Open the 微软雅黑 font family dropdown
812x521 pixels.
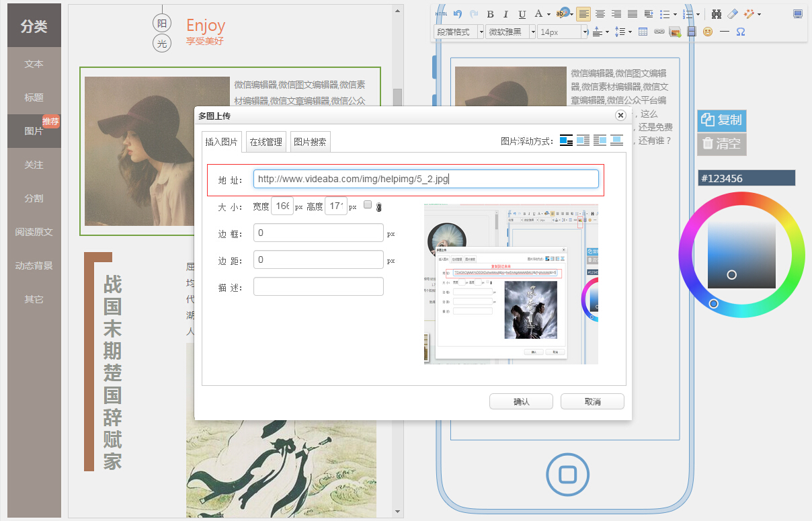pos(511,32)
